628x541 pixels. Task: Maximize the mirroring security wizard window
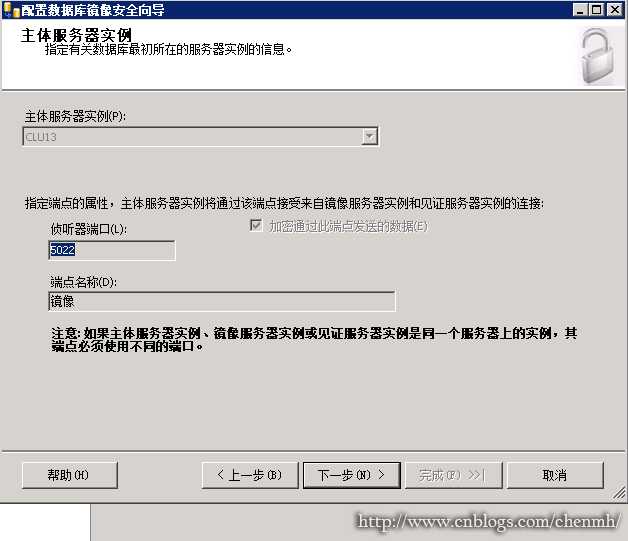(596, 10)
